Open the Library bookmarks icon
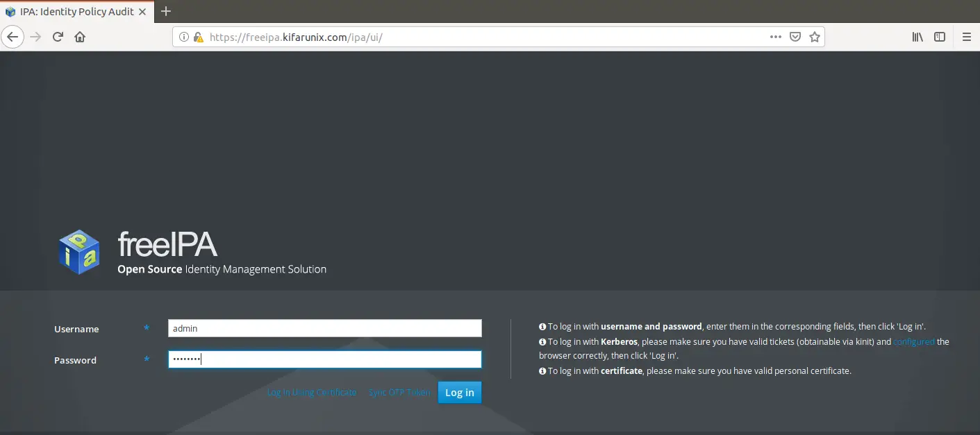Viewport: 980px width, 435px height. [x=917, y=37]
